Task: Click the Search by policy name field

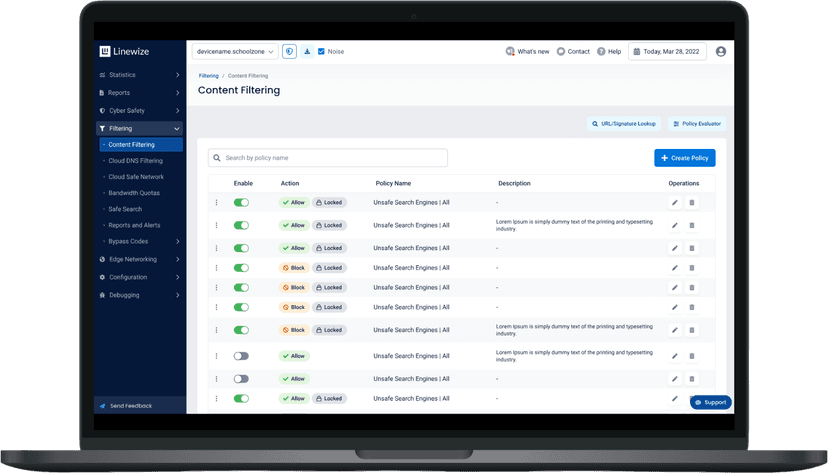Action: 328,158
